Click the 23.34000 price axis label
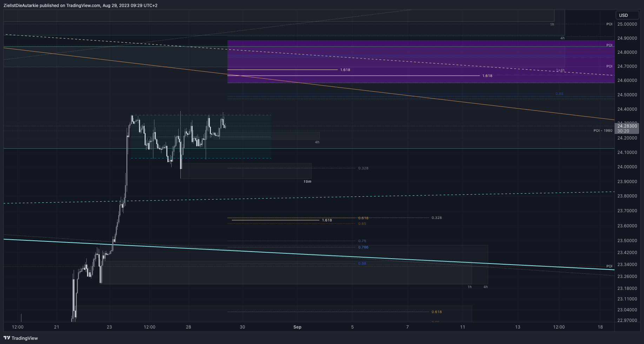 627,265
